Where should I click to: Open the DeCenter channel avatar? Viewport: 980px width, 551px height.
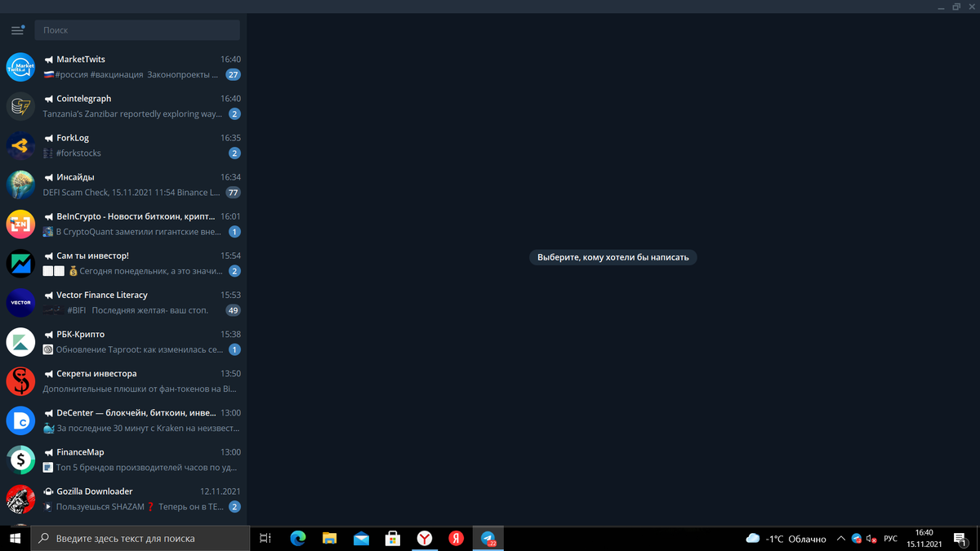point(21,420)
